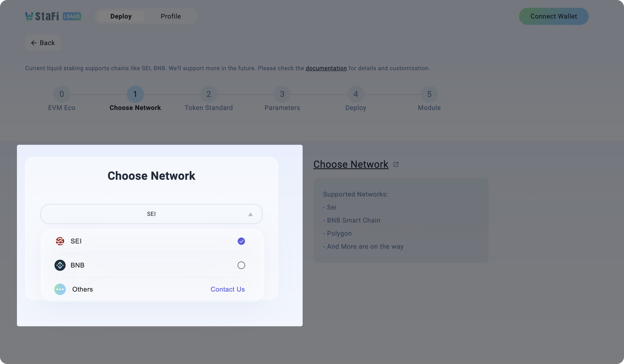The width and height of the screenshot is (624, 364).
Task: Collapse the SEI network dropdown
Action: pyautogui.click(x=151, y=214)
